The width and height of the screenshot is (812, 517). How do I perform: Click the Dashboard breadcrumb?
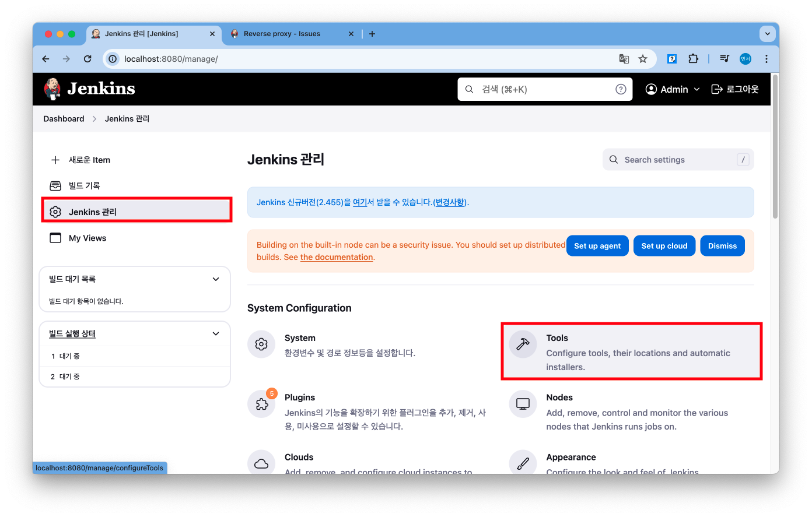click(x=64, y=119)
